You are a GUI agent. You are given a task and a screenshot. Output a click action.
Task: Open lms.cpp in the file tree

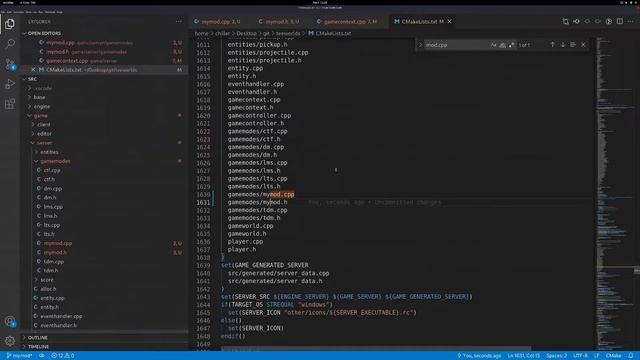[x=53, y=207]
